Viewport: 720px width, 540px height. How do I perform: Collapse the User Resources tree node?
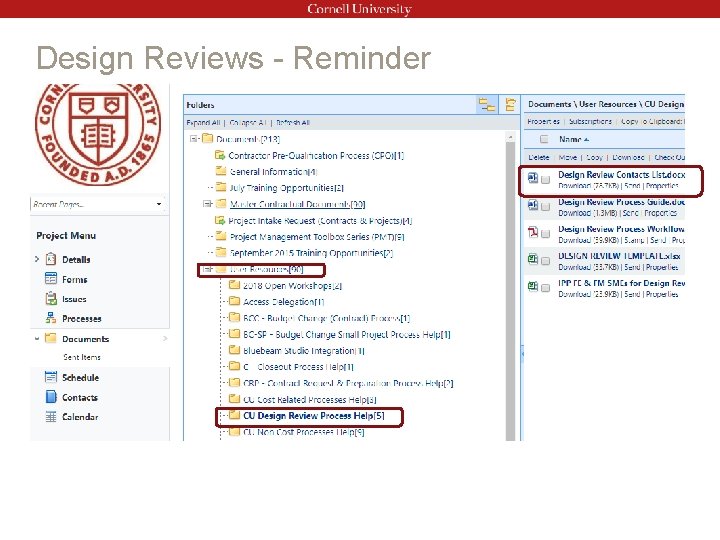pyautogui.click(x=208, y=269)
